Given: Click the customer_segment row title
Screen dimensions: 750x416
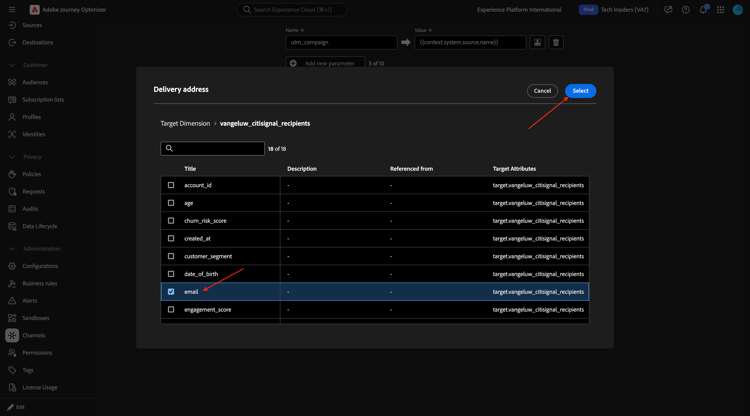Looking at the screenshot, I should (x=208, y=256).
